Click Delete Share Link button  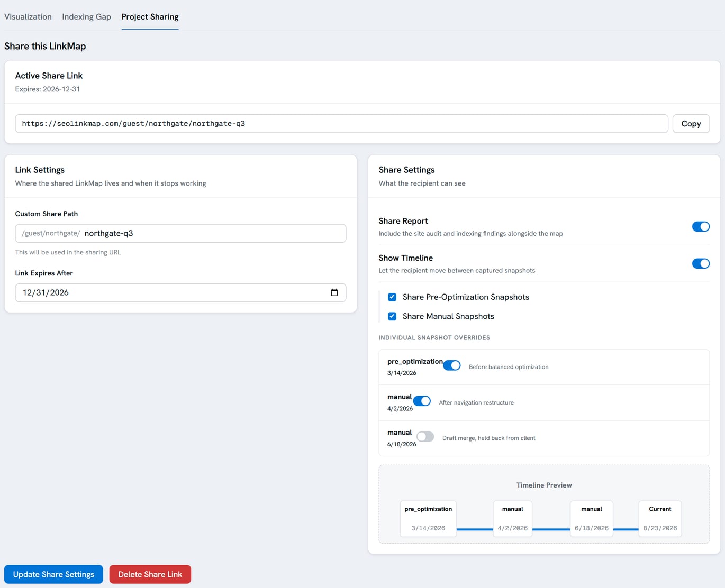coord(150,574)
